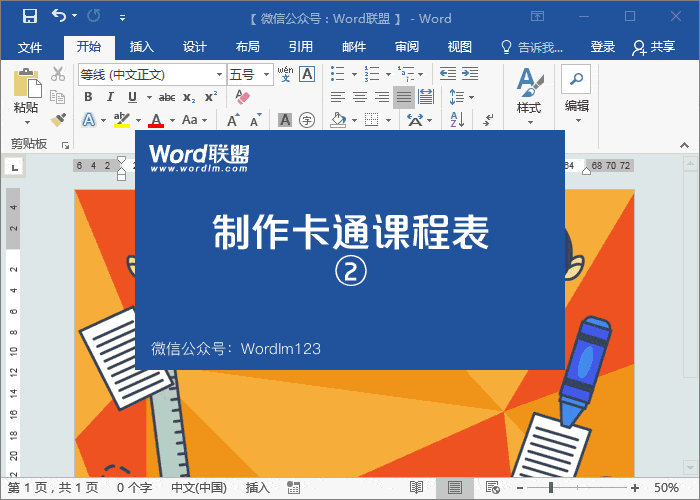Click the Bullets list icon
700x500 pixels.
click(x=338, y=74)
